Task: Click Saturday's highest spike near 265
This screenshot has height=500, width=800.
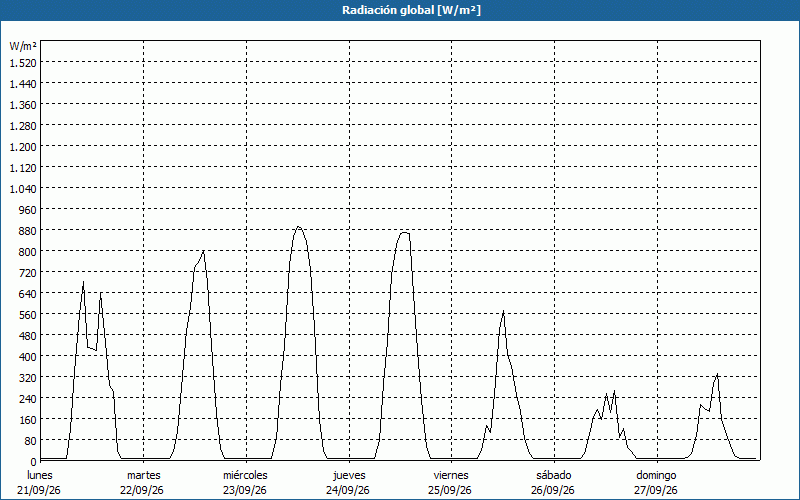Action: click(x=614, y=391)
